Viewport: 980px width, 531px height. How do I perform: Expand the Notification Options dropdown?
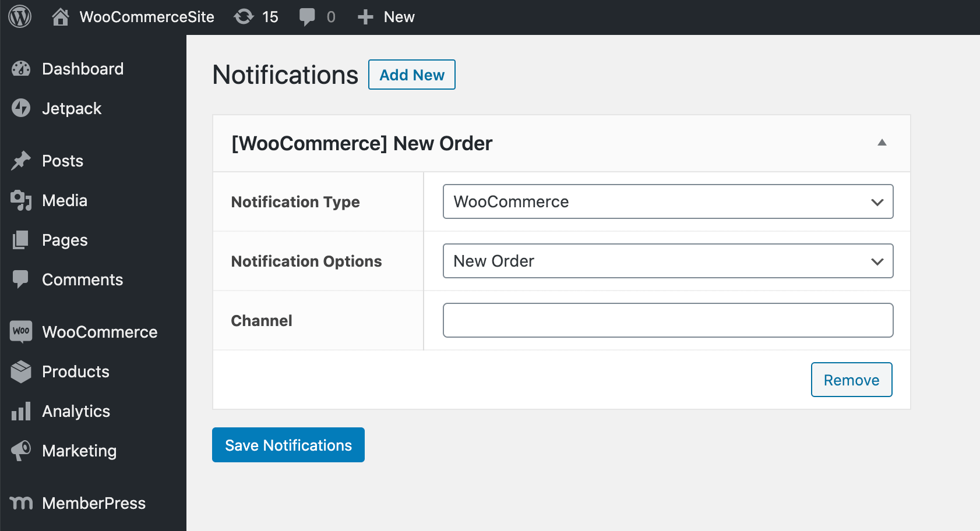[x=668, y=261]
